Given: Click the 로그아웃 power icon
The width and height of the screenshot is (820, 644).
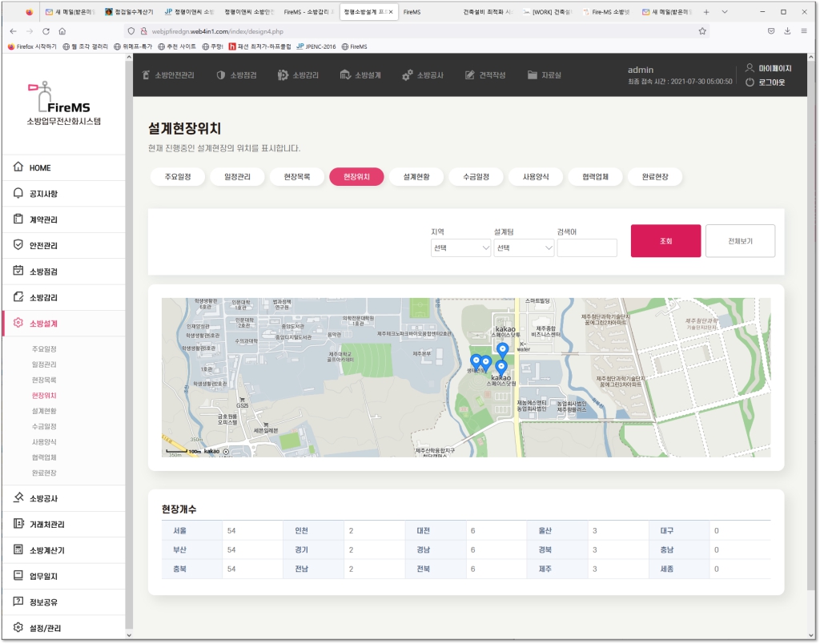Looking at the screenshot, I should tap(750, 83).
